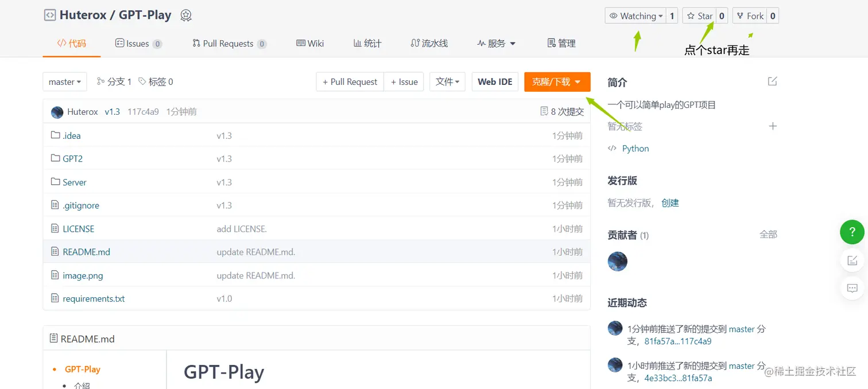
Task: Click the folder icon of GPT2
Action: (55, 158)
